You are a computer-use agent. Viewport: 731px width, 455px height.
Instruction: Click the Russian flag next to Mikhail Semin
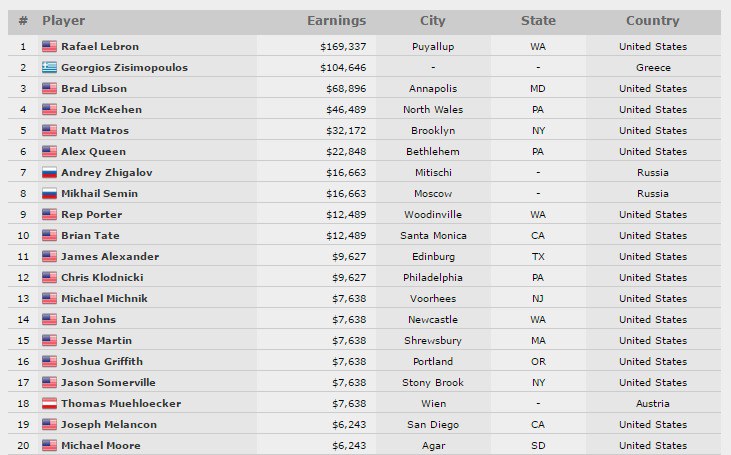(49, 193)
